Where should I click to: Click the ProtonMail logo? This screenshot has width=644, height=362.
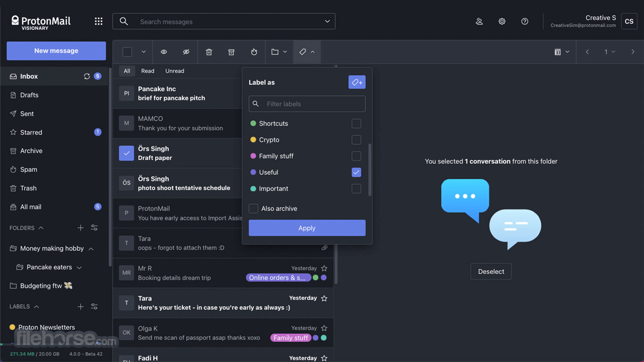coord(41,22)
